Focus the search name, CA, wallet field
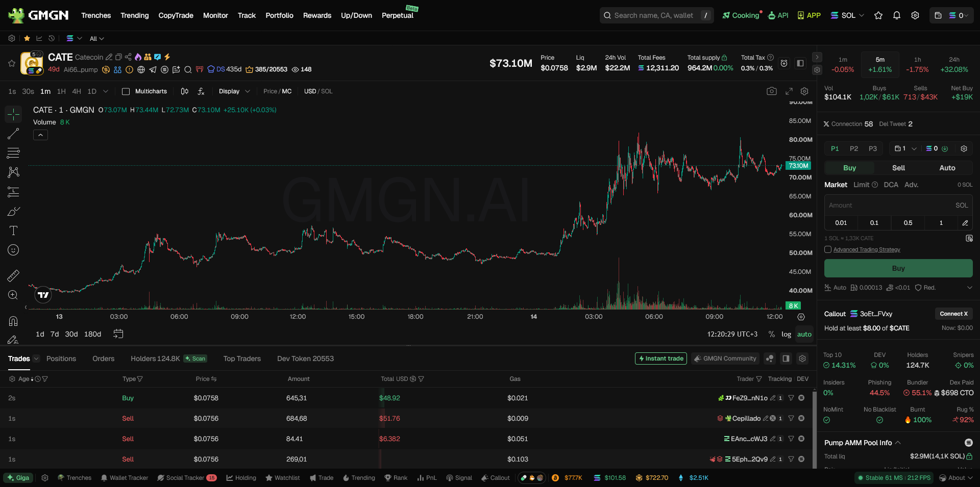Screen dimensions: 980x487 [656, 15]
